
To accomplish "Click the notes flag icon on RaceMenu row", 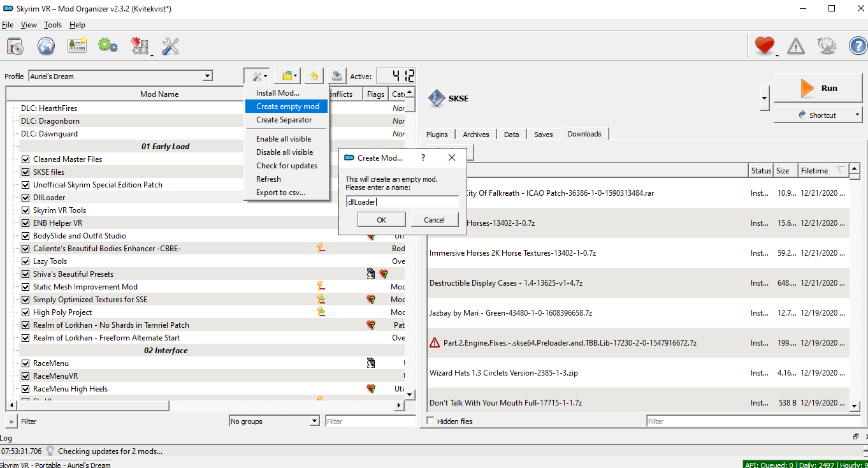I will (371, 363).
